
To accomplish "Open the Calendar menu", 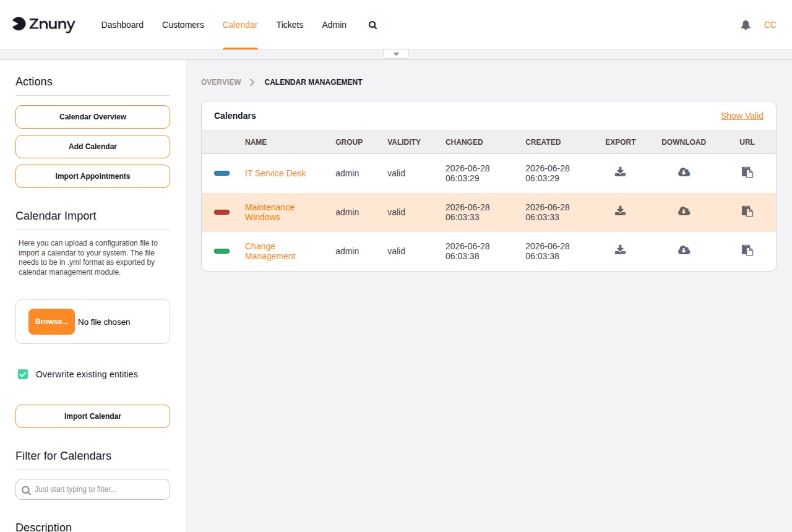I will click(240, 25).
